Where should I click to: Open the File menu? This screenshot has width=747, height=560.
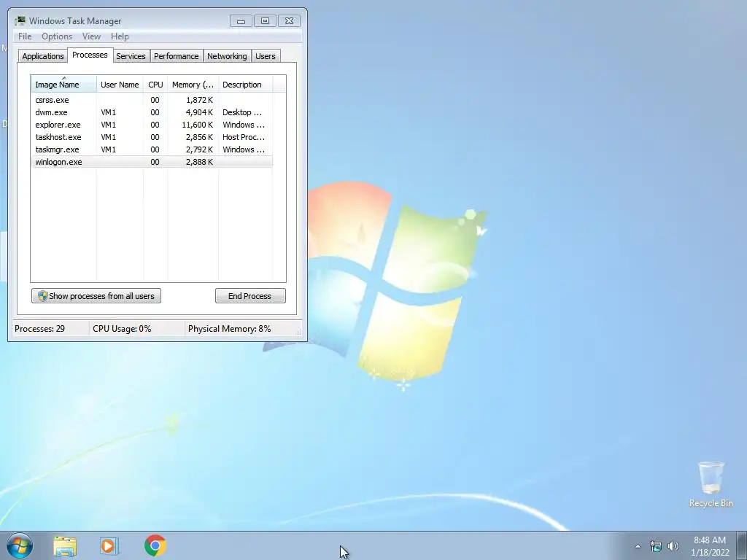25,36
